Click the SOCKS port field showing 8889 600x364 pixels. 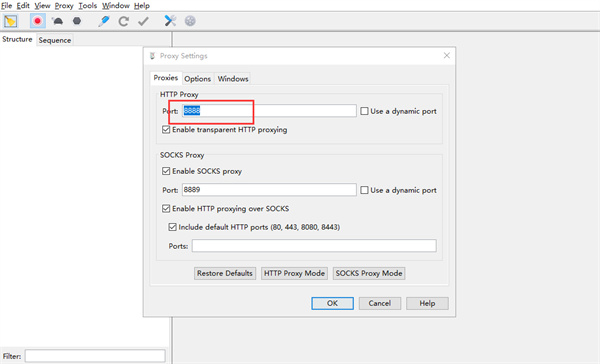269,190
